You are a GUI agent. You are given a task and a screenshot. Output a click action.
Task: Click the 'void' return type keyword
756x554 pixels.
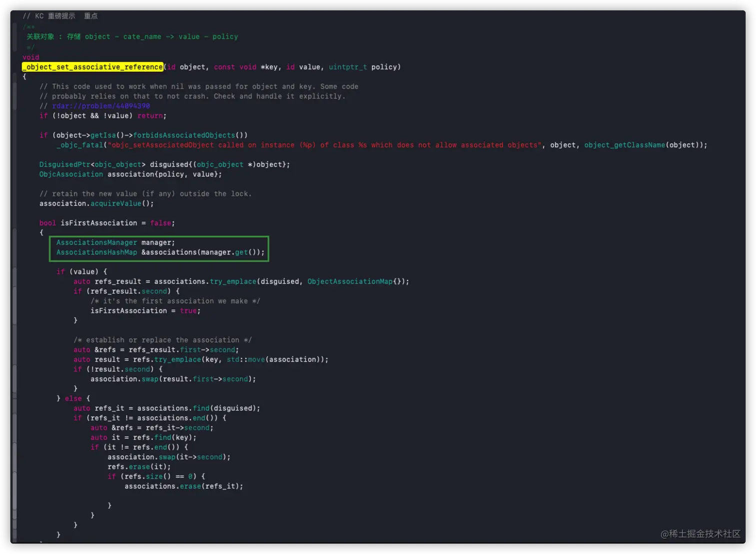pos(30,57)
